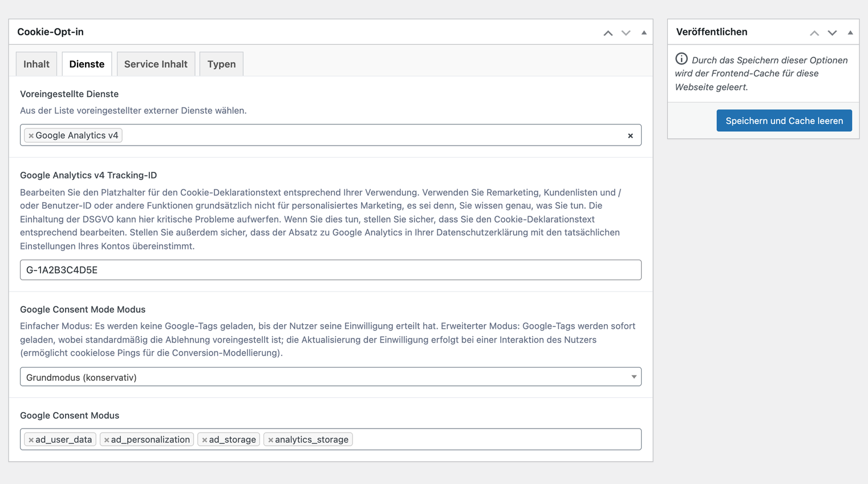Click Speichern und Cache leeren button
This screenshot has height=484, width=868.
(x=784, y=120)
